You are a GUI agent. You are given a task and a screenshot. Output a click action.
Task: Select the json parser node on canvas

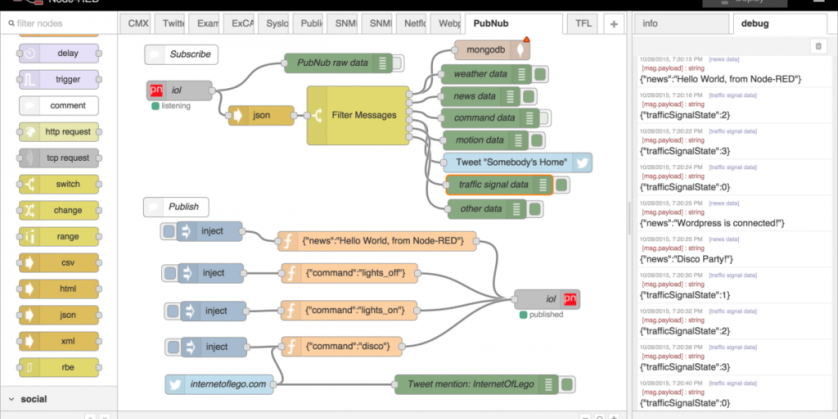tap(261, 115)
